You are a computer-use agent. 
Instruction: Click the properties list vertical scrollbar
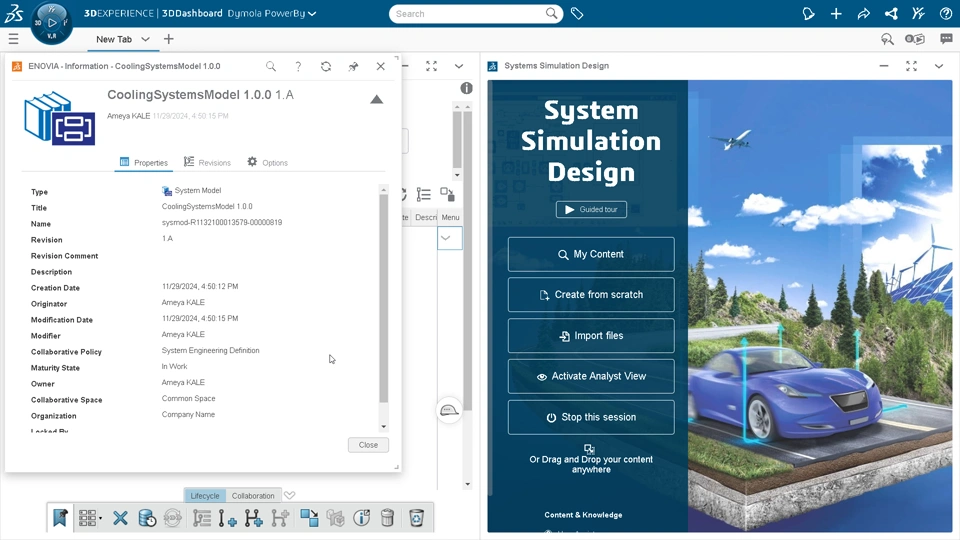pos(383,298)
